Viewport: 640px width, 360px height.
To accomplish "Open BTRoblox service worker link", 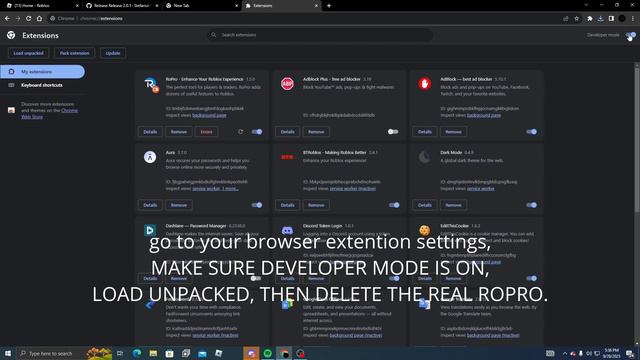I will tap(353, 189).
